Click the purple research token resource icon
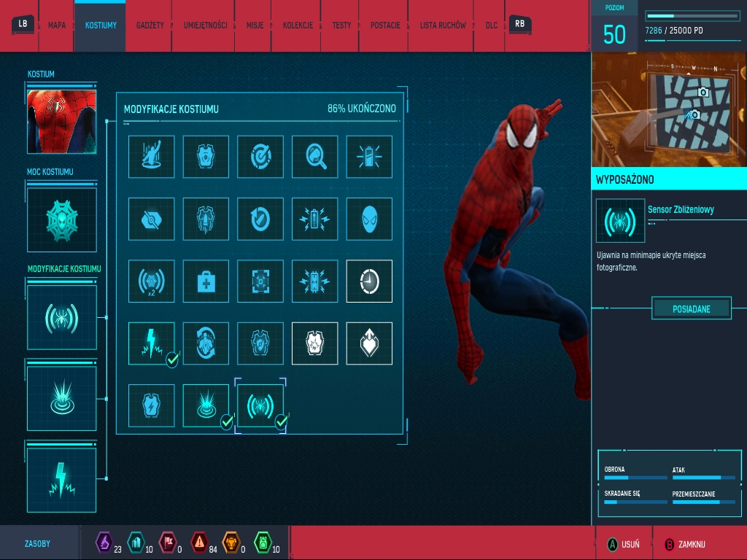The image size is (747, 560). (x=104, y=542)
